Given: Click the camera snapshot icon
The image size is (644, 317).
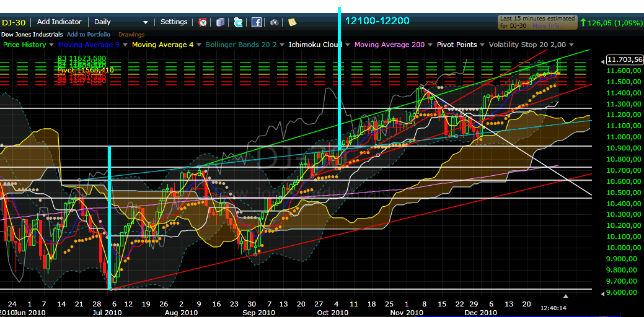Looking at the screenshot, I should click(x=274, y=22).
